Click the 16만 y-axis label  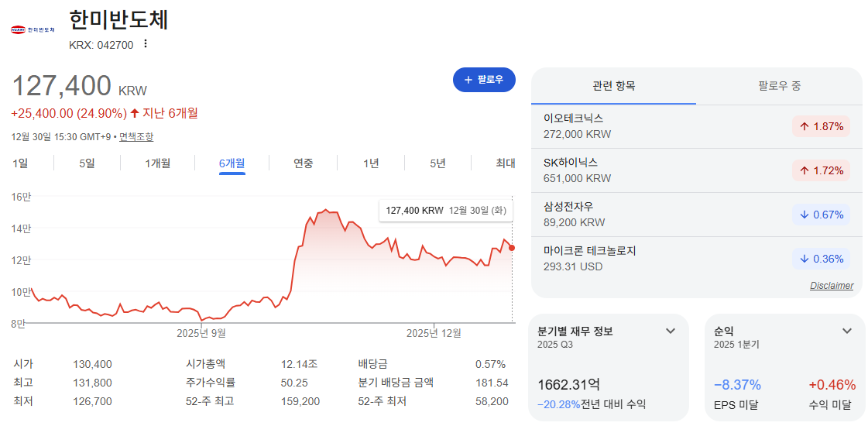[x=21, y=196]
